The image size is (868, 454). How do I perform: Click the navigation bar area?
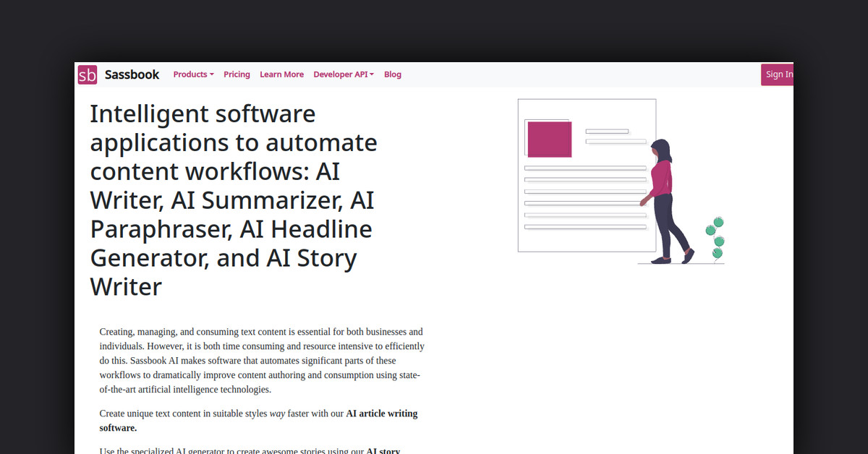point(434,74)
